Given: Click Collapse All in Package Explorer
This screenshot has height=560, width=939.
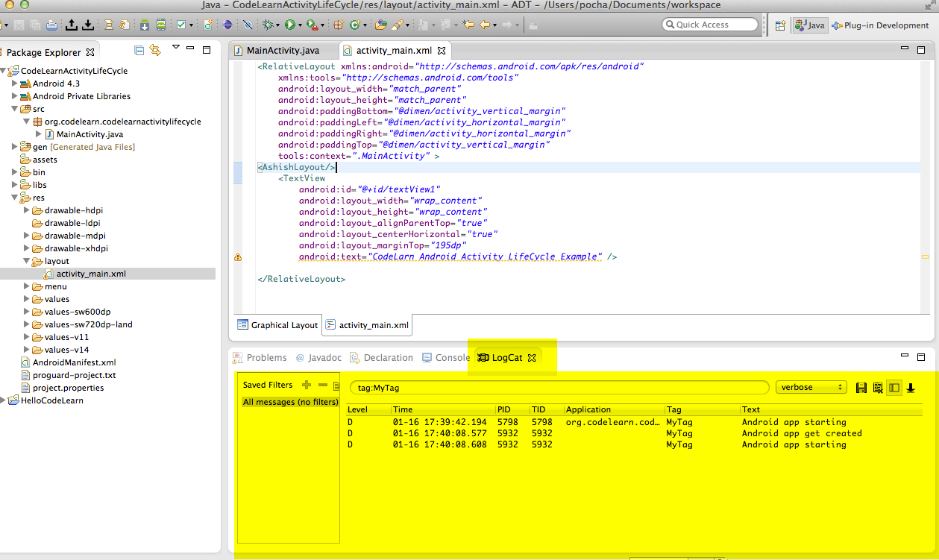Looking at the screenshot, I should (139, 51).
